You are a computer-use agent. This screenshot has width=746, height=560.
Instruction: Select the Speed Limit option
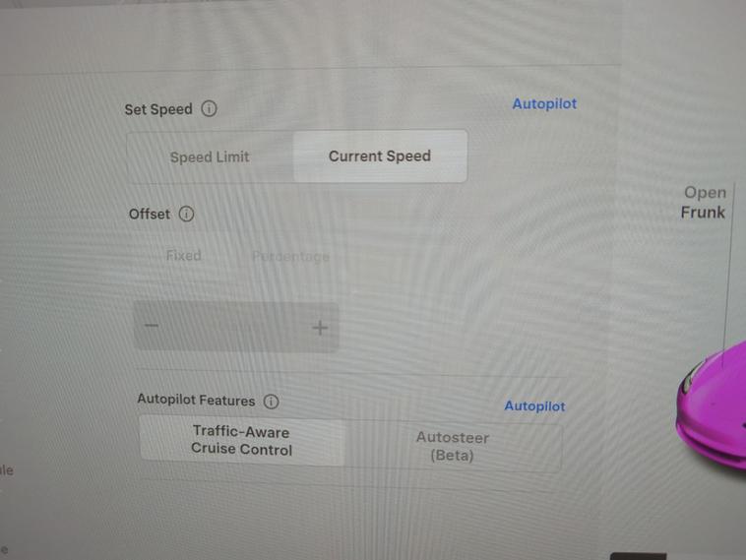[x=210, y=157]
